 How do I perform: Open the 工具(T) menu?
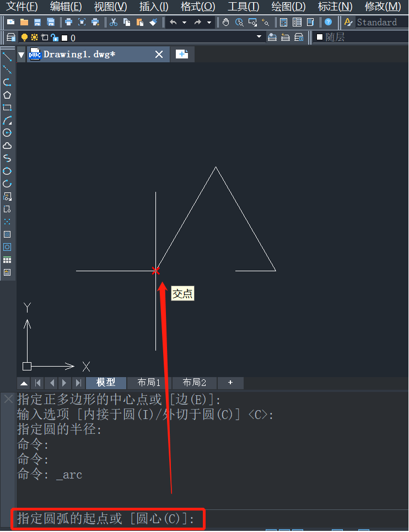pyautogui.click(x=243, y=7)
